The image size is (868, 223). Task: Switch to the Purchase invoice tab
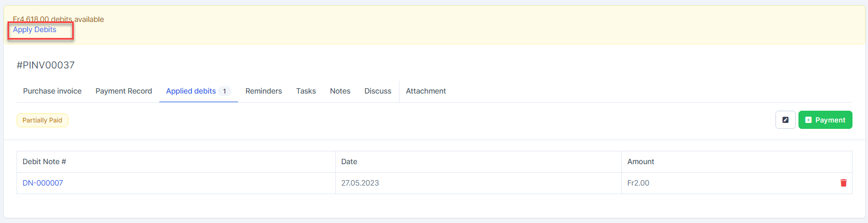click(52, 91)
